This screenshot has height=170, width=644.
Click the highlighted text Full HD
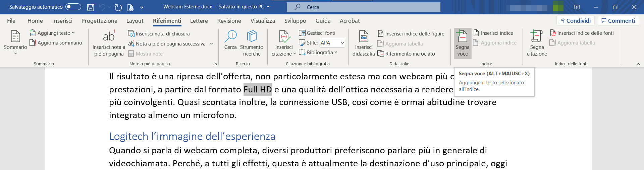pyautogui.click(x=258, y=89)
